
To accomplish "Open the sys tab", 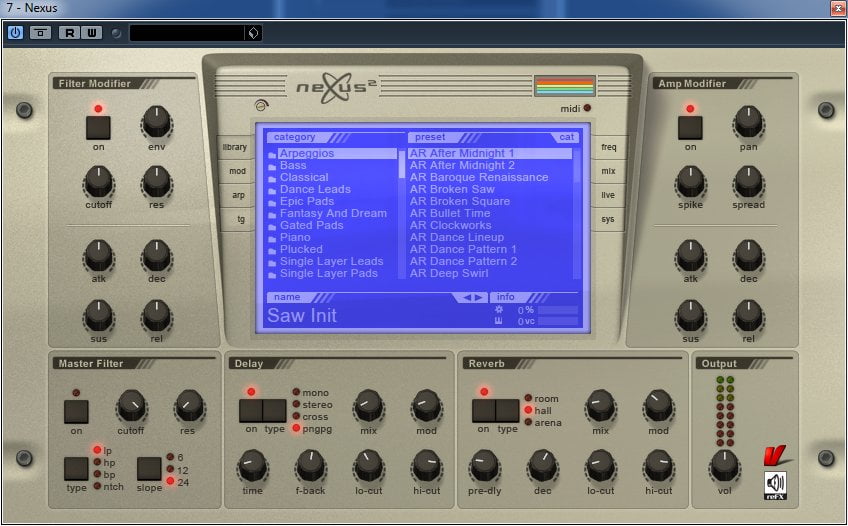I will pos(607,219).
